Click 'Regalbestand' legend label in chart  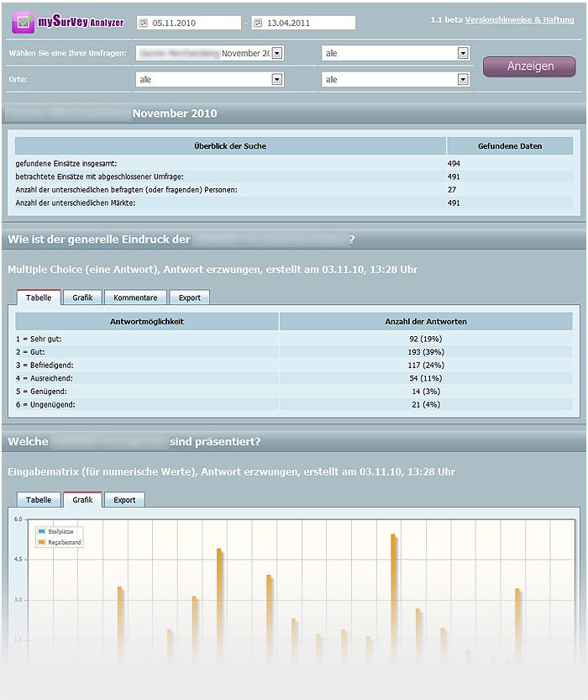[x=65, y=542]
